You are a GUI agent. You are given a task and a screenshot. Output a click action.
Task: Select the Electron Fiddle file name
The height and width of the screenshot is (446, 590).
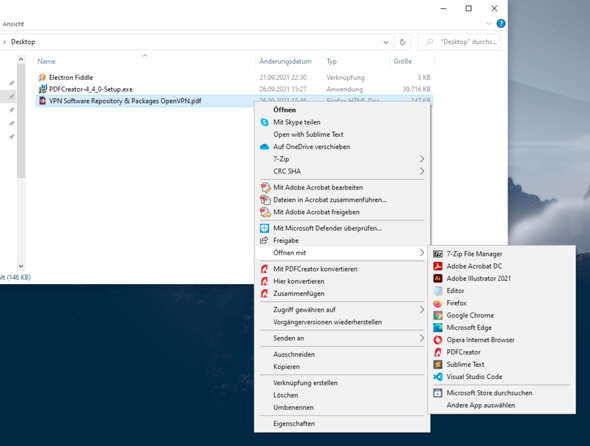tap(71, 78)
